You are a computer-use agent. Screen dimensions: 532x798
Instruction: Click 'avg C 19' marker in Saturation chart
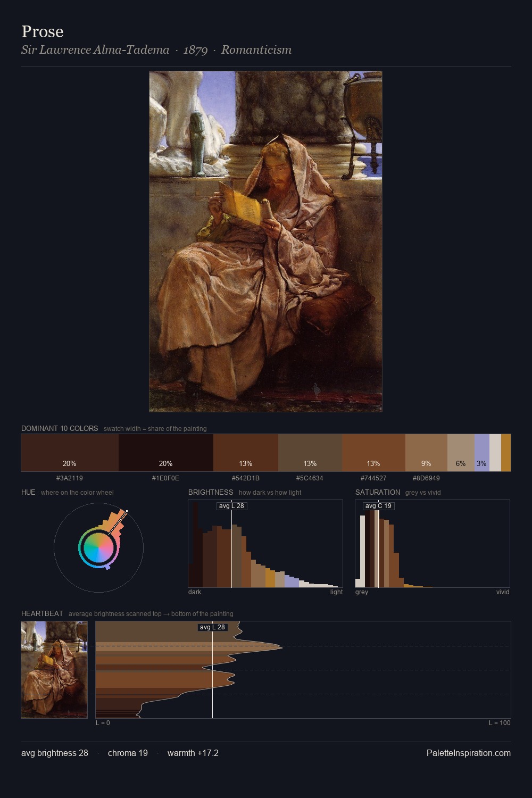coord(378,506)
